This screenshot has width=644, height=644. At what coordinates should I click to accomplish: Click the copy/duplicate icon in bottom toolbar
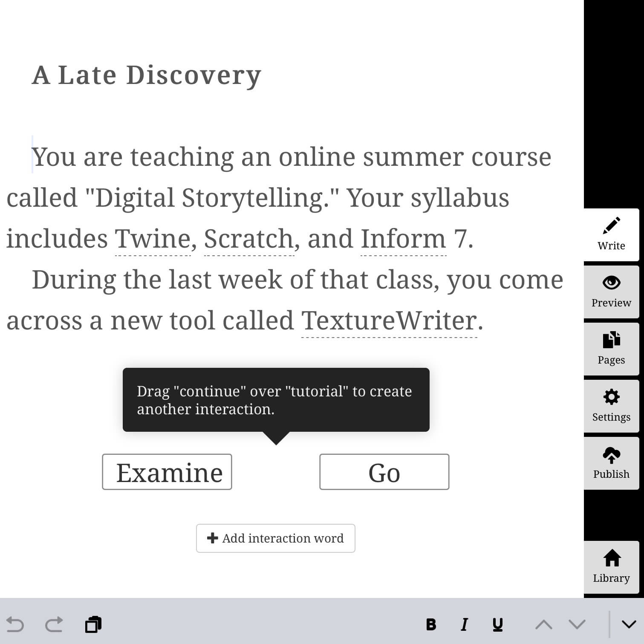coord(93,625)
